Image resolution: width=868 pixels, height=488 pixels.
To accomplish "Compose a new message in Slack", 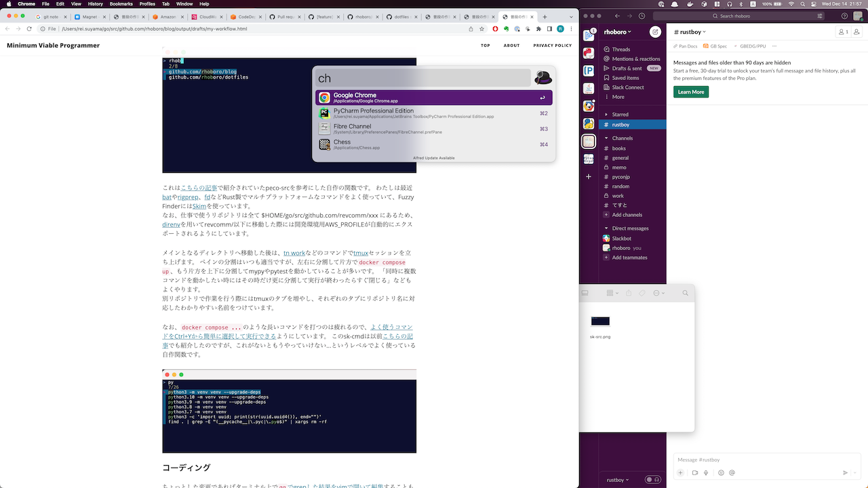I will tap(655, 32).
